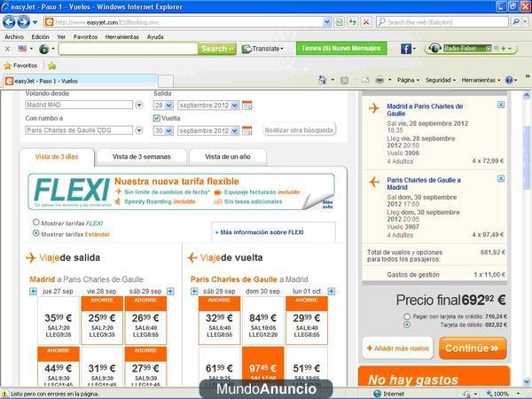Image resolution: width=532 pixels, height=399 pixels.
Task: Click the Continúe button
Action: pos(473,348)
